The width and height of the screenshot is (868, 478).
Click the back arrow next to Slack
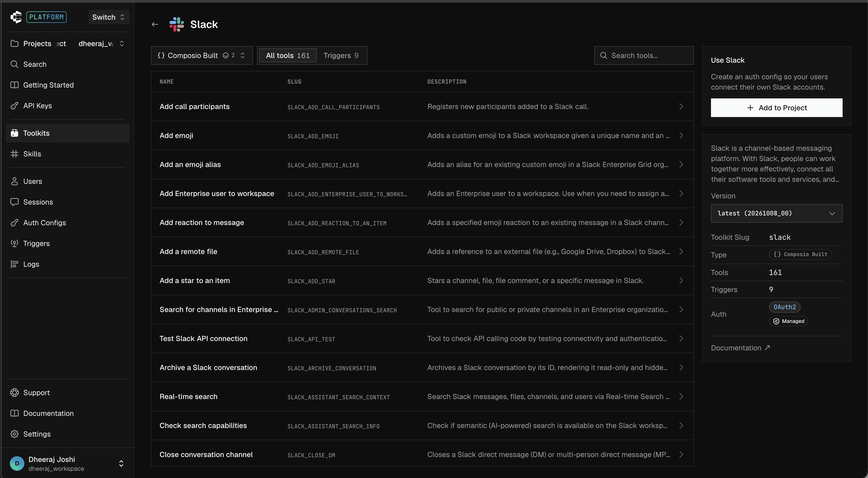point(155,24)
